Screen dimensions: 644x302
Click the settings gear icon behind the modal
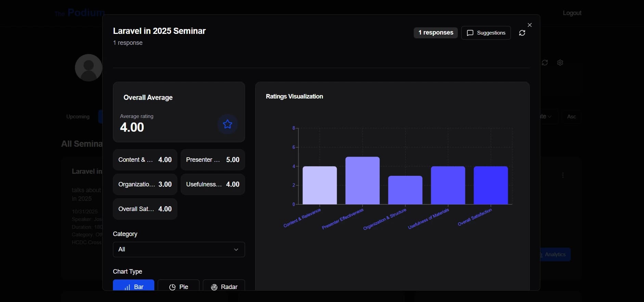pyautogui.click(x=560, y=63)
